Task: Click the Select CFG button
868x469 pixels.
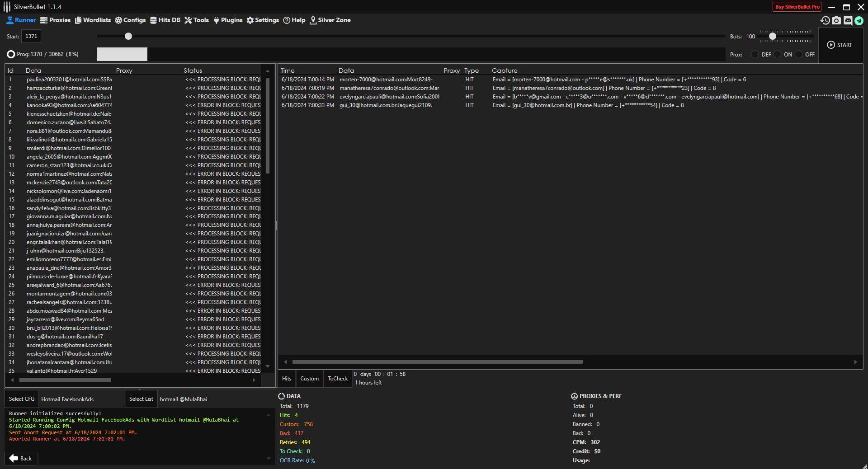Action: (22, 399)
